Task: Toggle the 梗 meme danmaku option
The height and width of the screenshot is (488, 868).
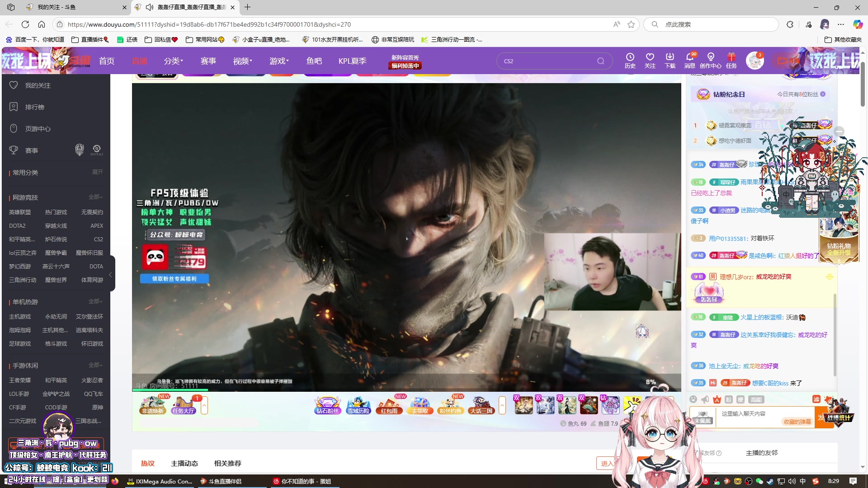Action: click(740, 399)
